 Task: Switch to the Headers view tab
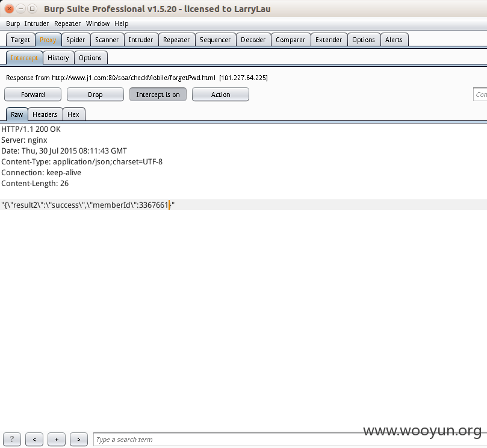pyautogui.click(x=45, y=114)
